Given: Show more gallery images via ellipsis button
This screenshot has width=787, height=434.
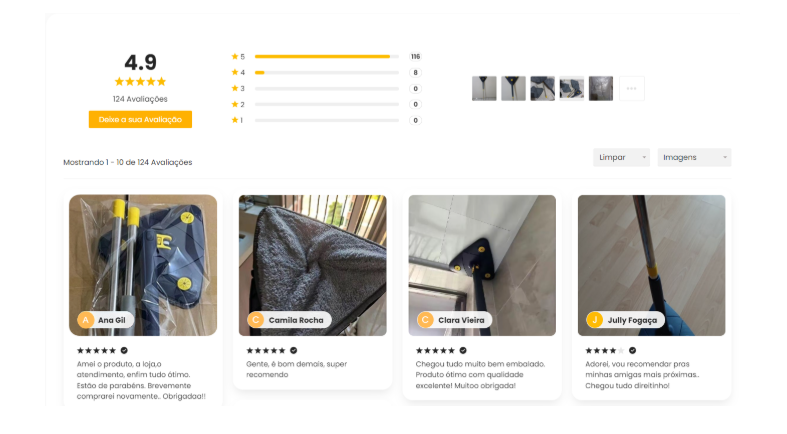Looking at the screenshot, I should tap(631, 89).
